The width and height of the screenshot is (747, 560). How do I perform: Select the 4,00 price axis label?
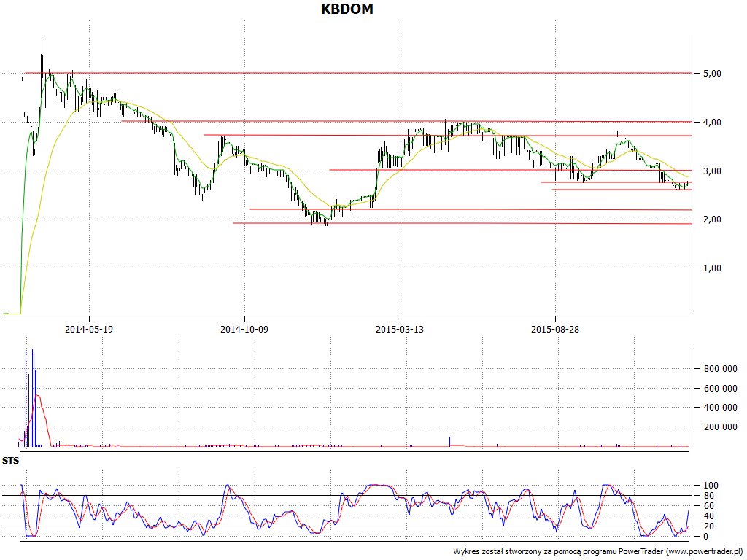pyautogui.click(x=712, y=122)
